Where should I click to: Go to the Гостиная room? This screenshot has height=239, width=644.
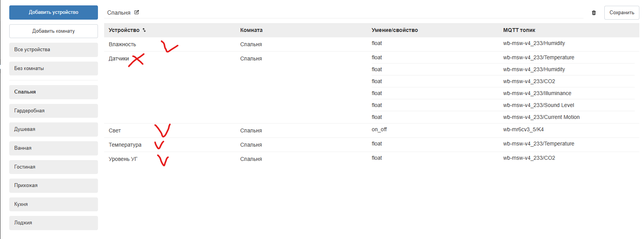pyautogui.click(x=54, y=167)
